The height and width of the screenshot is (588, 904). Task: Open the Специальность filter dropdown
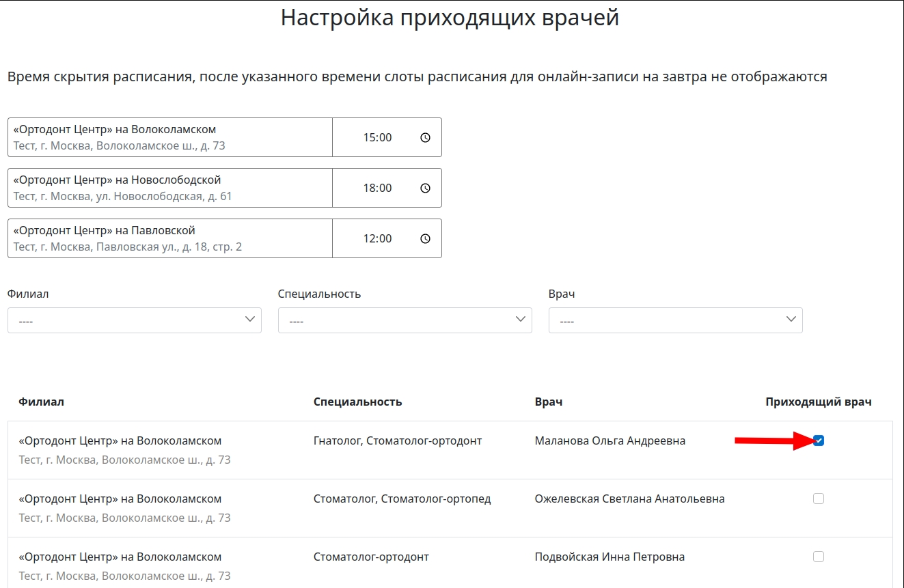pyautogui.click(x=405, y=320)
